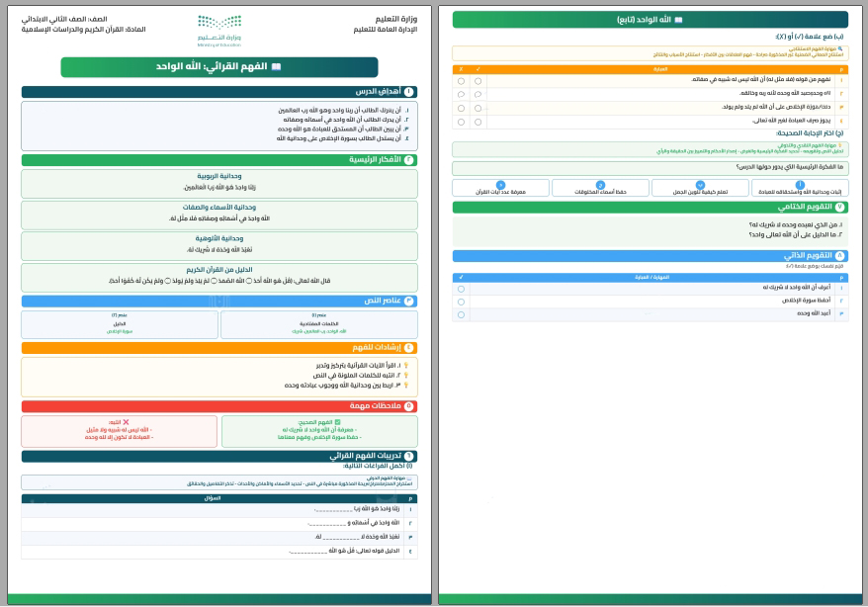Click question 'ما الدليل على أن الله تعالى واحد؟'
Viewport: 868px width, 607px height.
(x=796, y=235)
